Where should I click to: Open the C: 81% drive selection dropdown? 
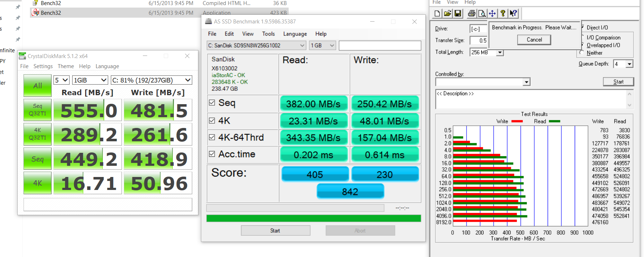(151, 80)
